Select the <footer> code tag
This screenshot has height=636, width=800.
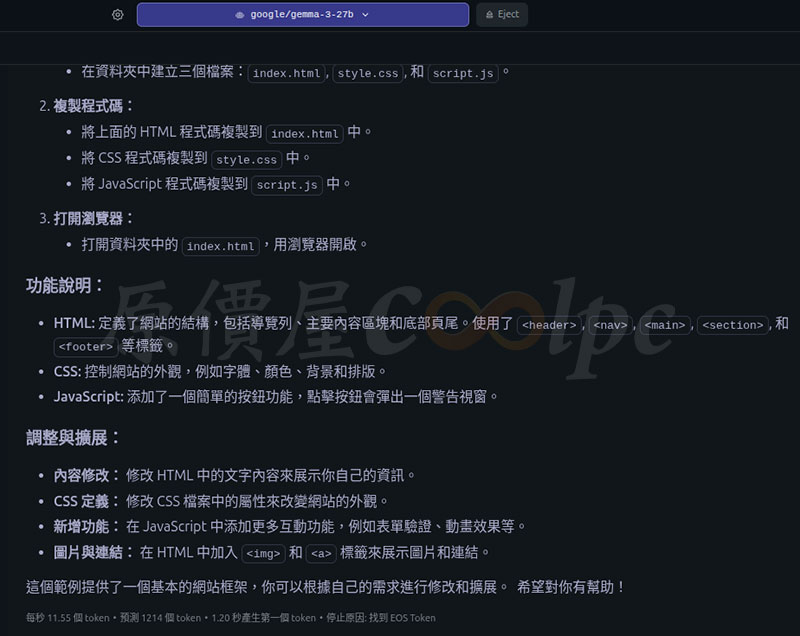85,347
